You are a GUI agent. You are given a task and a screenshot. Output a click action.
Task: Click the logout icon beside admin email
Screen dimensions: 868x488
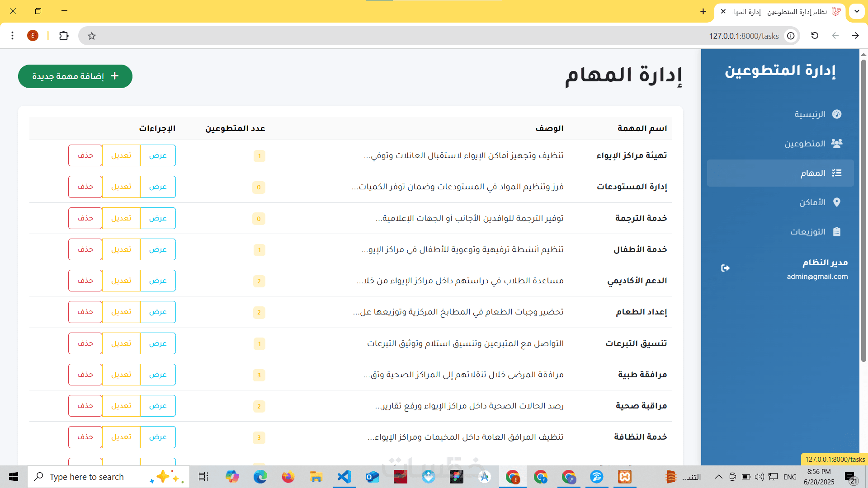(x=725, y=268)
